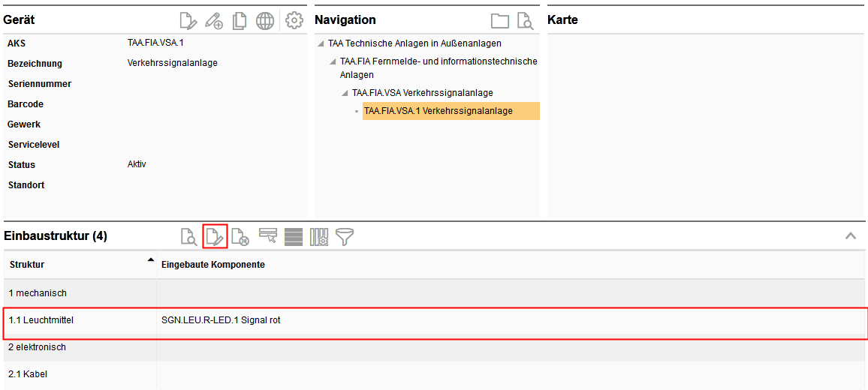Click the folder icon in Navigation header
Screen dimensions: 868x390
pos(499,21)
